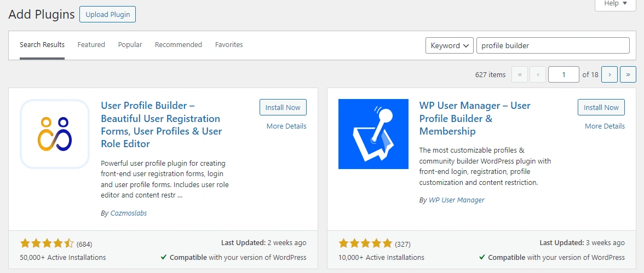Click star rating of User Profile Builder

47,243
